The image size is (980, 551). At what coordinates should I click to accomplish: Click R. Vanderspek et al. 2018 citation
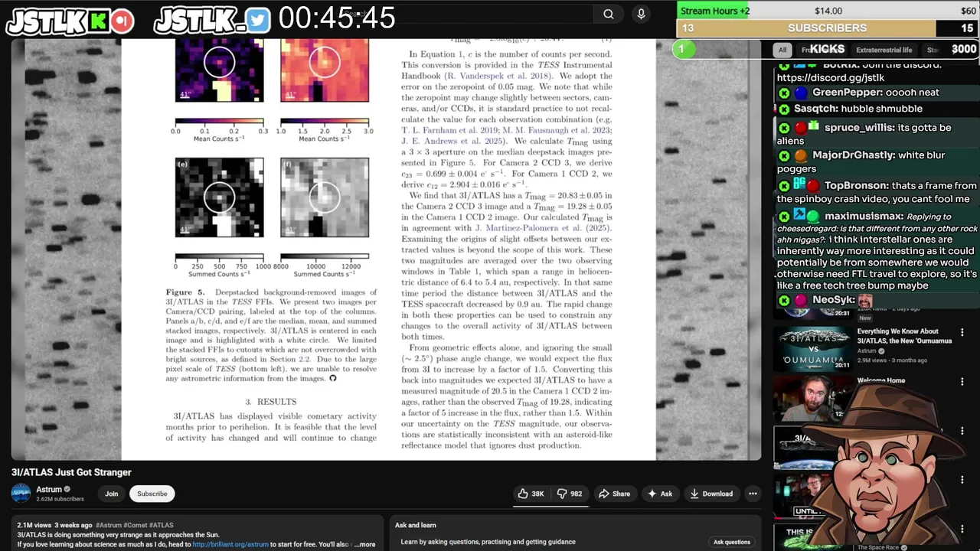tap(498, 76)
